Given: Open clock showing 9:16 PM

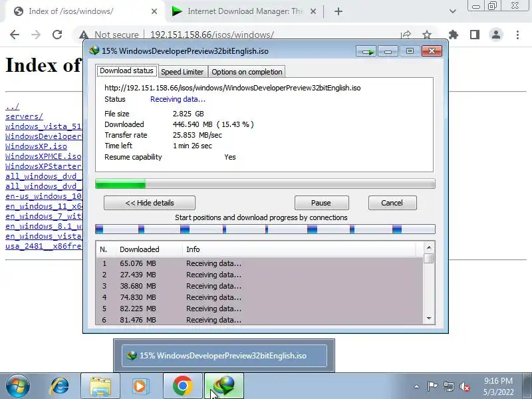Looking at the screenshot, I should point(498,386).
